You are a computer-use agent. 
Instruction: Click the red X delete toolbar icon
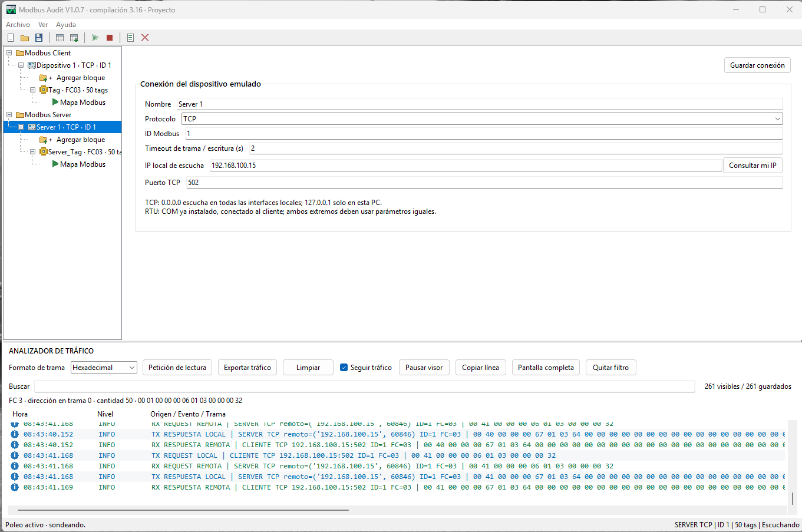coord(145,38)
